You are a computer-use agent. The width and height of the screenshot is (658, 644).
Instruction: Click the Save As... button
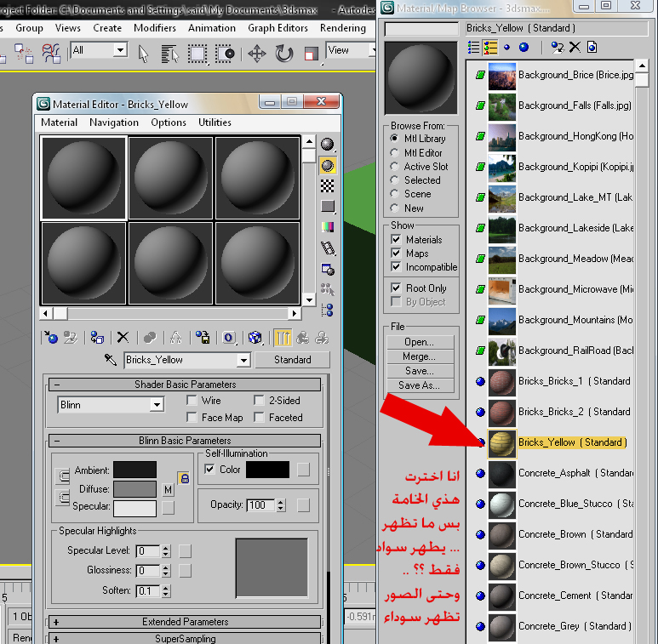(x=420, y=385)
